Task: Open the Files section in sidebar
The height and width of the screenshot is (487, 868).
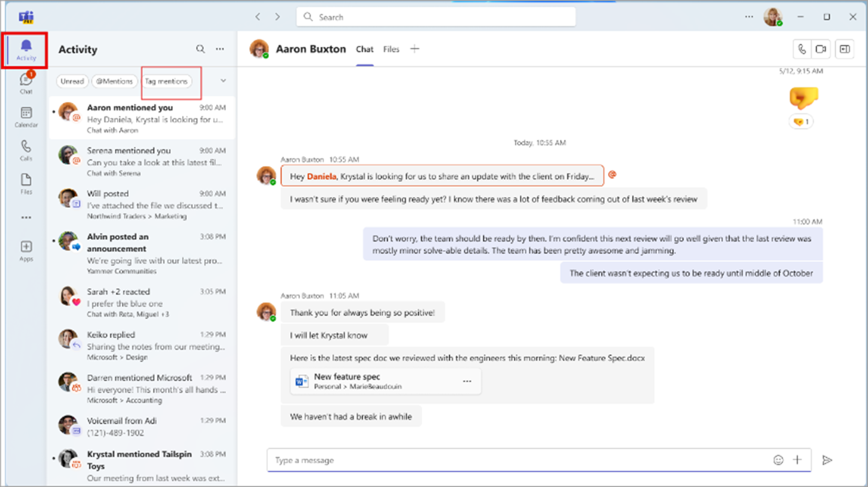Action: point(26,183)
